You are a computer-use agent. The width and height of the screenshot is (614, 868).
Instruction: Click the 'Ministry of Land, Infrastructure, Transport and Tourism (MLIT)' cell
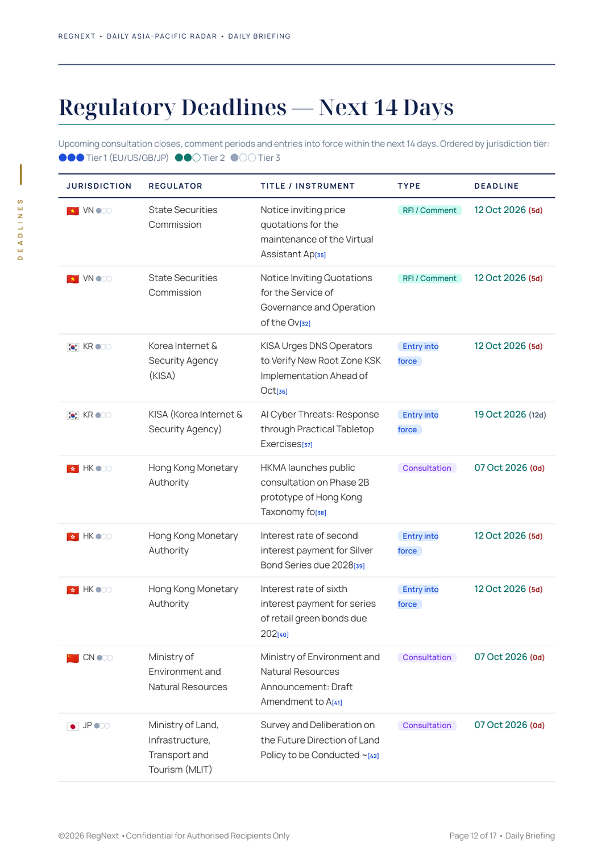point(184,748)
